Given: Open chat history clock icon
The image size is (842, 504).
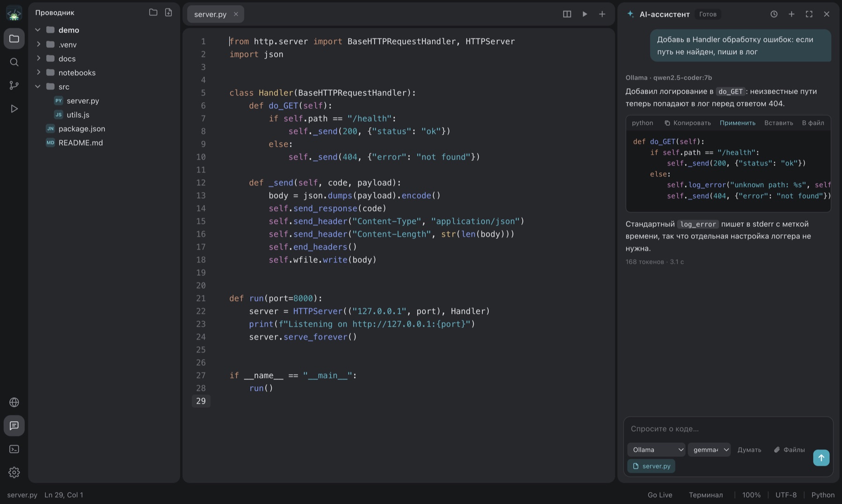Looking at the screenshot, I should point(774,14).
